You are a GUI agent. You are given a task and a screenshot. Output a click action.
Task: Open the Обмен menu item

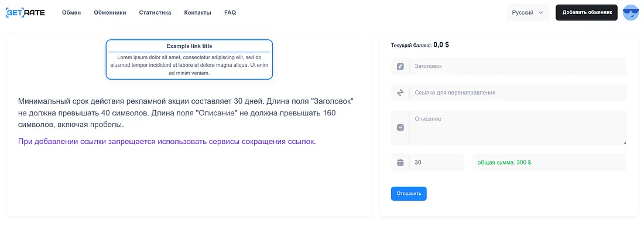tap(71, 13)
